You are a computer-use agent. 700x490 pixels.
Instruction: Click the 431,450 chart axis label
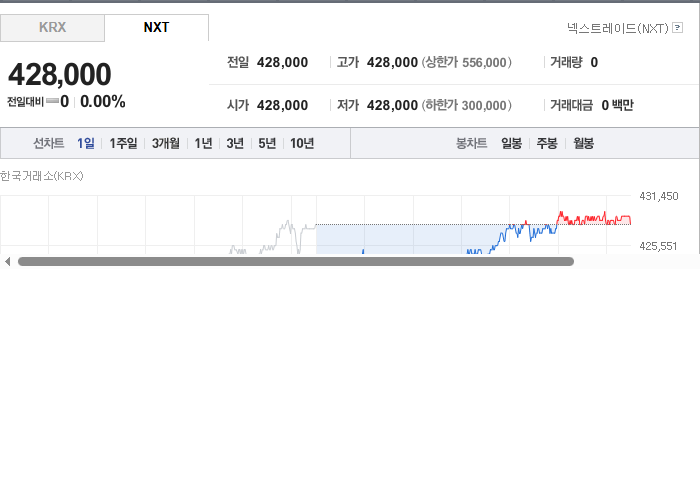click(x=659, y=196)
